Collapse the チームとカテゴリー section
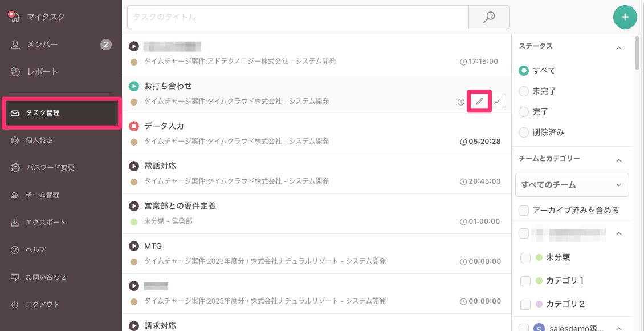Image resolution: width=644 pixels, height=331 pixels. tap(619, 160)
